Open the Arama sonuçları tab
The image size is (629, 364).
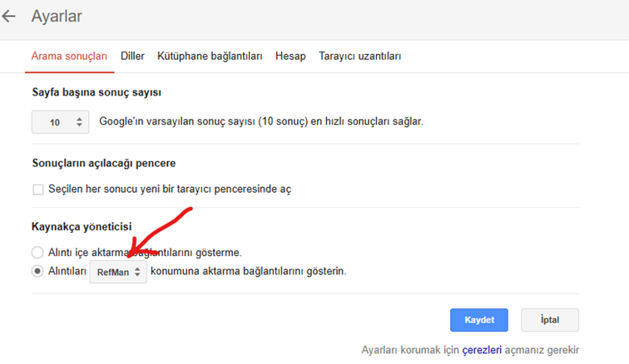click(x=69, y=57)
